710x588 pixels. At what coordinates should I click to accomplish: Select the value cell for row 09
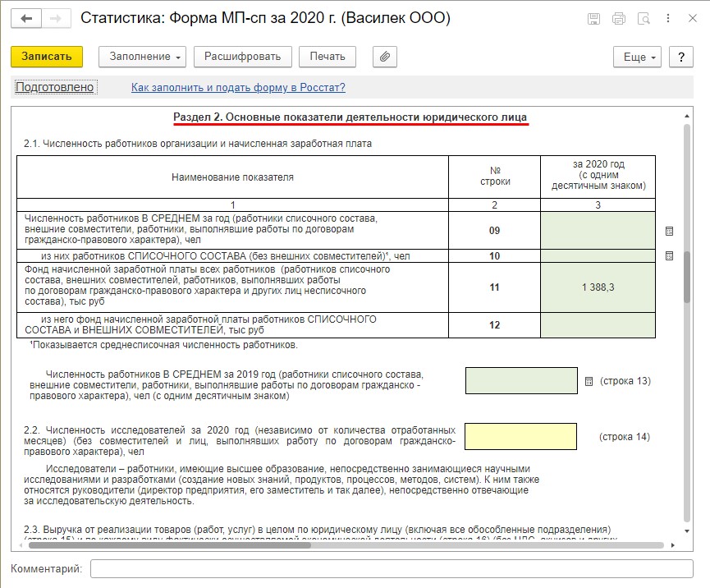tap(598, 230)
